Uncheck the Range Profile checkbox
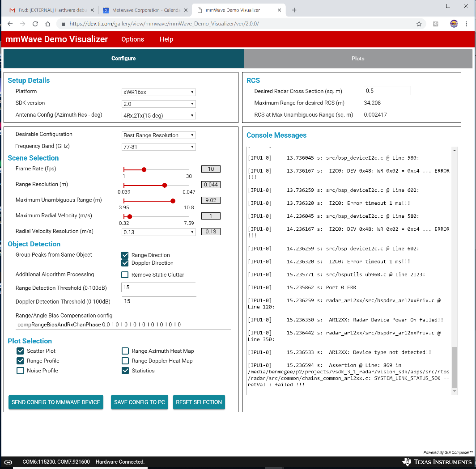This screenshot has width=476, height=469. pos(20,361)
